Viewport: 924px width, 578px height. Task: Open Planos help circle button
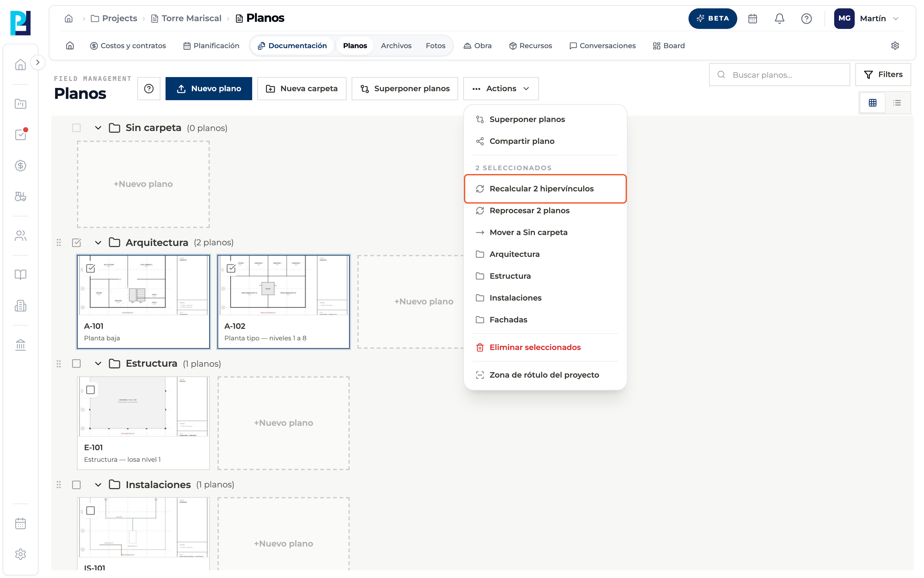(x=149, y=89)
